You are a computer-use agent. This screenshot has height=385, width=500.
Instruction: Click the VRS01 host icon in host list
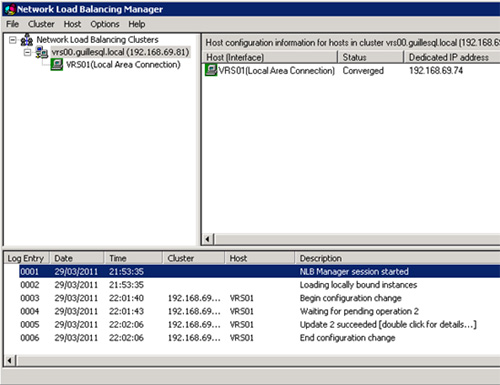(x=211, y=70)
